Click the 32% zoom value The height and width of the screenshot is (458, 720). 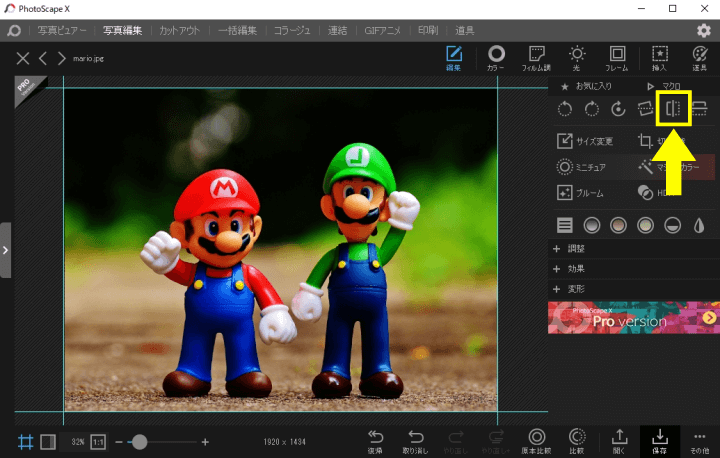tap(78, 442)
